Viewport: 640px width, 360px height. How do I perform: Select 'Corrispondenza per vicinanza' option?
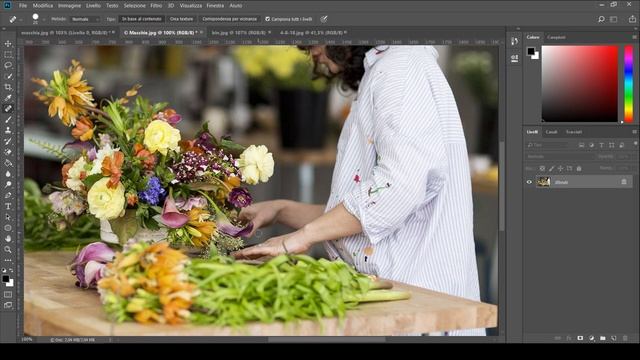click(x=229, y=19)
